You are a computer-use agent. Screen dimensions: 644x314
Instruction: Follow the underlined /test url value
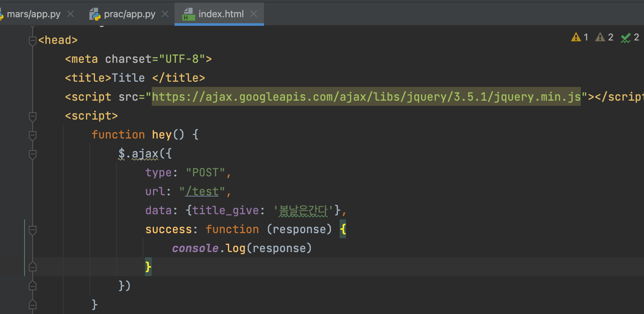[x=202, y=191]
